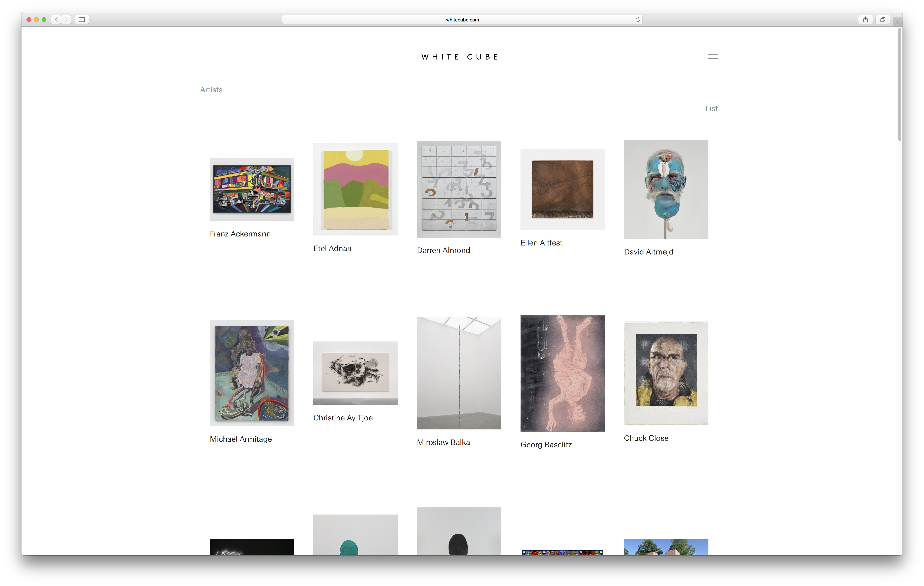Toggle the Safari sidebar button
This screenshot has width=924, height=586.
[x=82, y=20]
